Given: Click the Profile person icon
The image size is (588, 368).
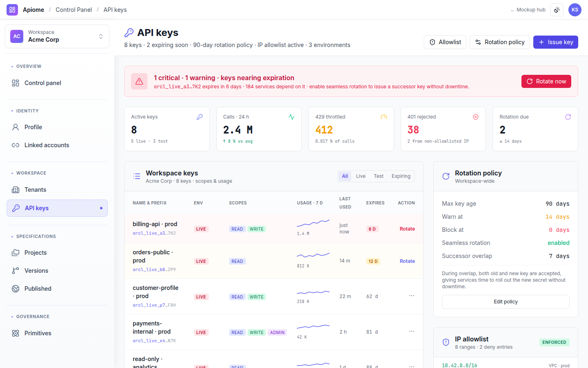Looking at the screenshot, I should click(16, 127).
